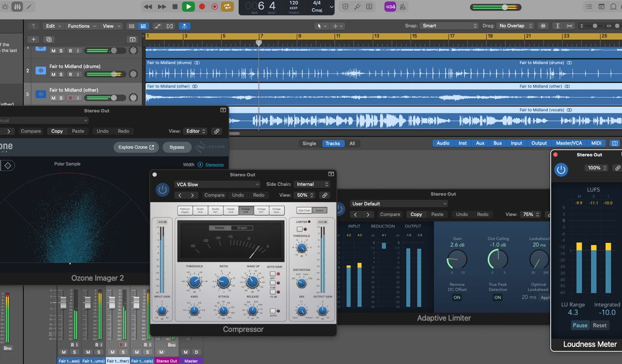Mute the Fair to Midland (drums) track
The height and width of the screenshot is (364, 622).
coord(54,74)
